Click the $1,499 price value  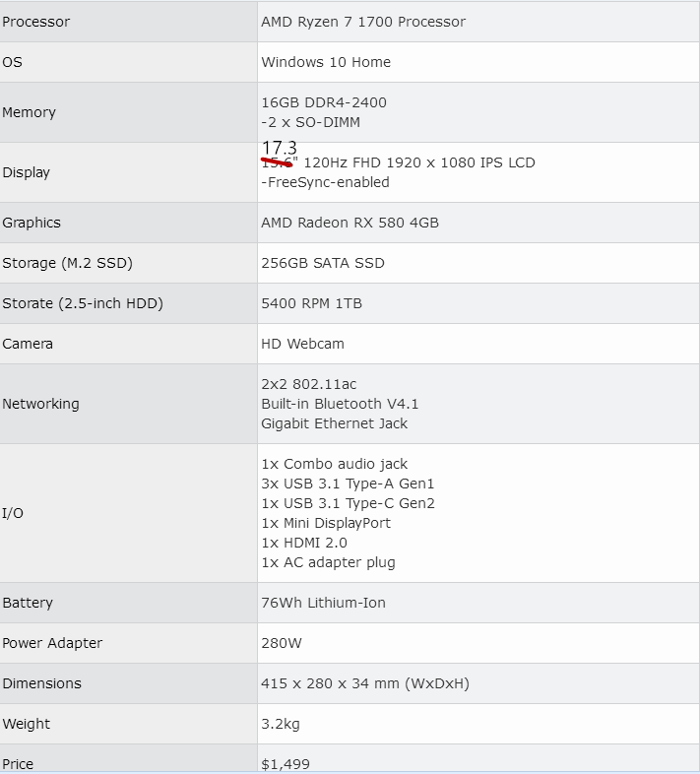point(286,763)
